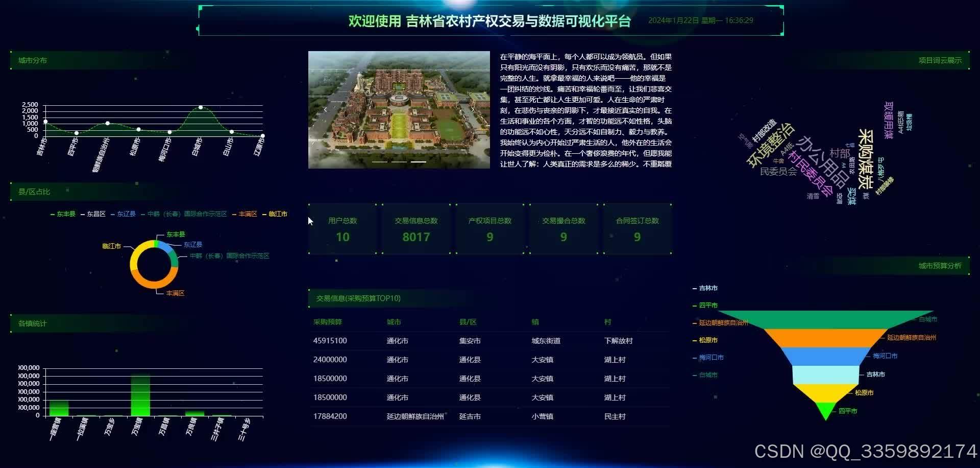This screenshot has width=980, height=468.
Task: Toggle the 中韩(长春)国际合作示范区 legend entry above the donut
Action: click(184, 214)
